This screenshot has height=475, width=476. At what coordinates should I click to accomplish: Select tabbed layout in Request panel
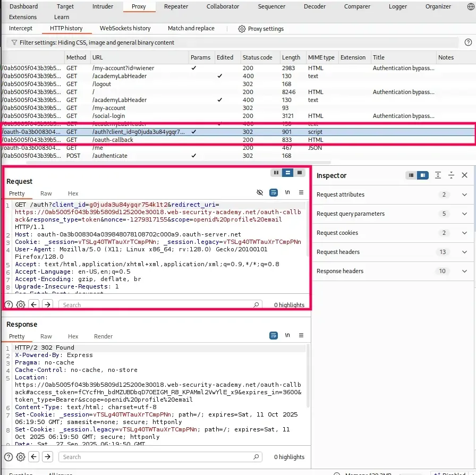299,173
